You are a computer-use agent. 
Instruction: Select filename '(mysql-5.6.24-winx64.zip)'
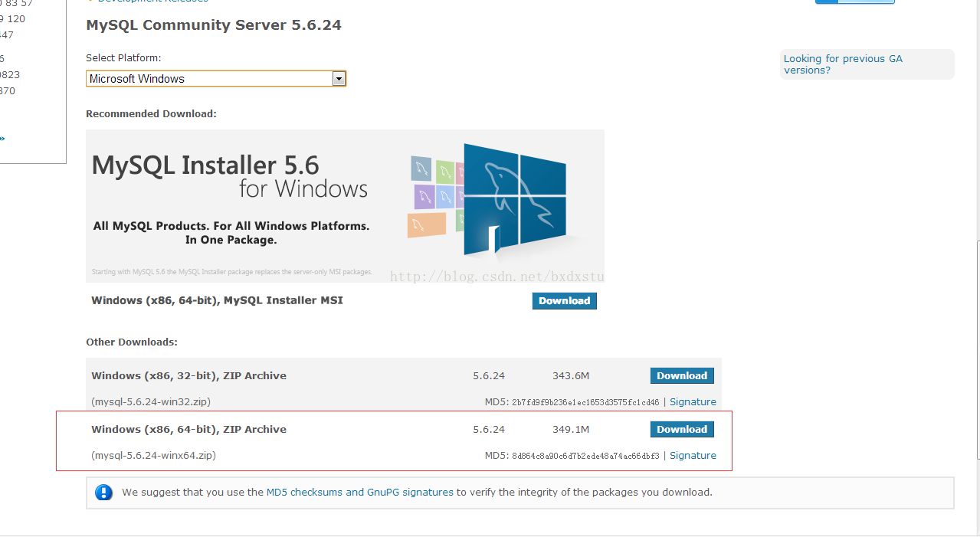[153, 455]
